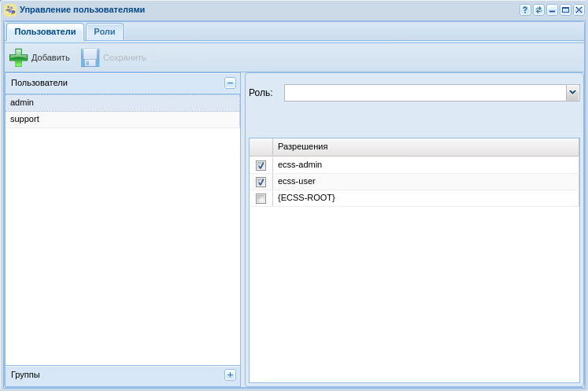Minimize the user management window
Viewport: 588px width, 391px height.
tap(553, 10)
